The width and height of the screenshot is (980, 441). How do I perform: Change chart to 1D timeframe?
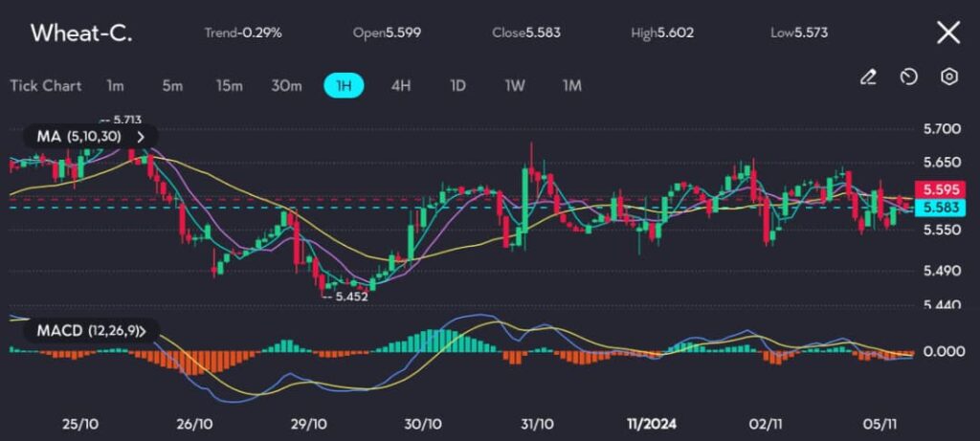(457, 85)
